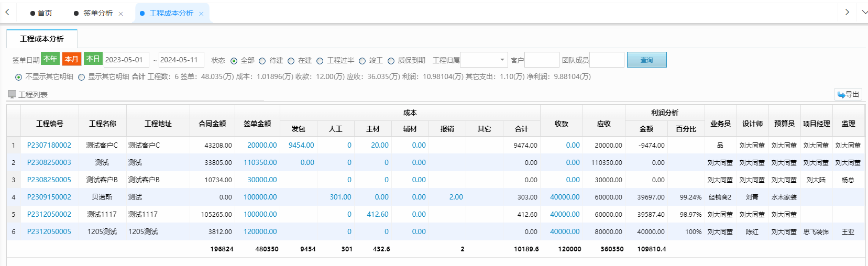Screen dimensions: 868x266
Task: Expand the tab list chevron menu
Action: [x=864, y=12]
